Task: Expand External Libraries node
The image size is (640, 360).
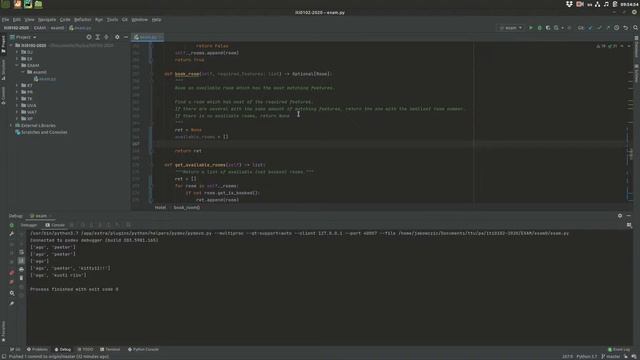Action: [x=11, y=125]
